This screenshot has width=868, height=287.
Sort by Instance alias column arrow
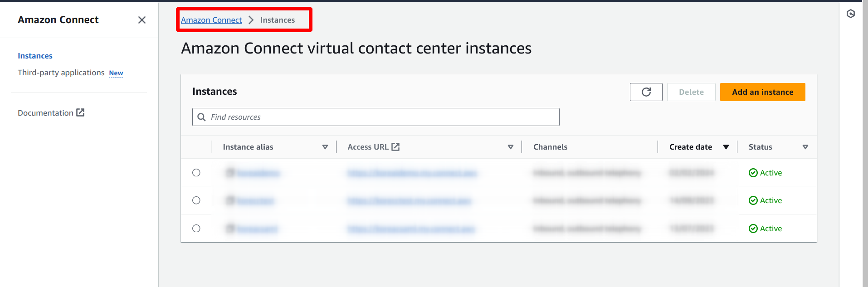tap(325, 147)
